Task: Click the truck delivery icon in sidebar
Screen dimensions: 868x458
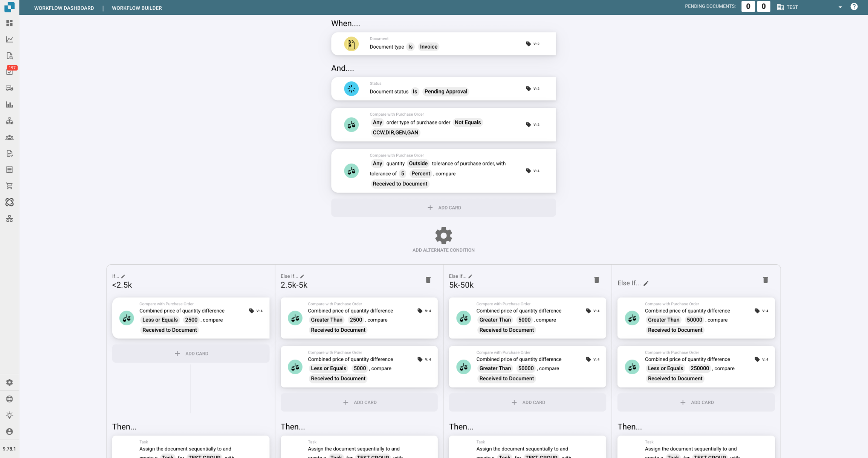Action: 9,88
